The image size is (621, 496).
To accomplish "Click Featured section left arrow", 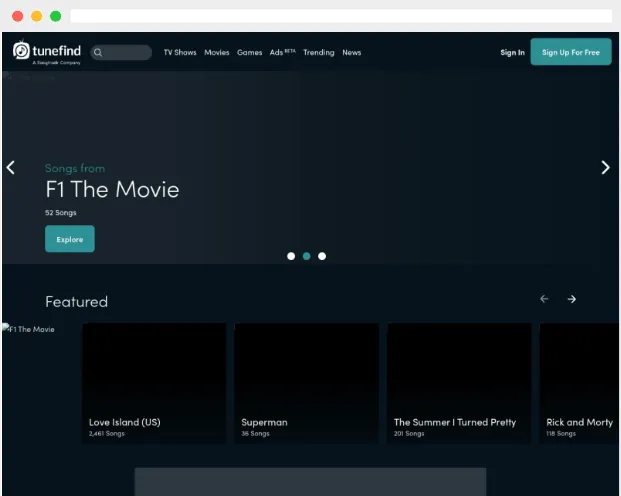I will [544, 299].
